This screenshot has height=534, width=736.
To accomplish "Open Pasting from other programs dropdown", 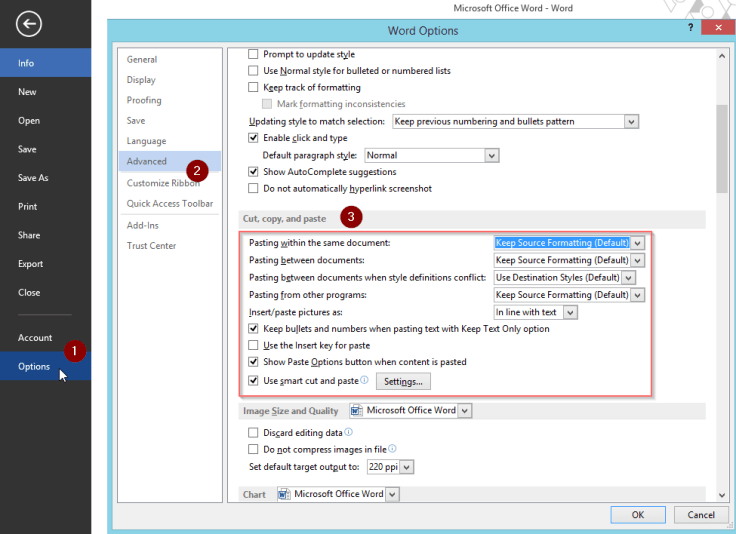I will 637,295.
